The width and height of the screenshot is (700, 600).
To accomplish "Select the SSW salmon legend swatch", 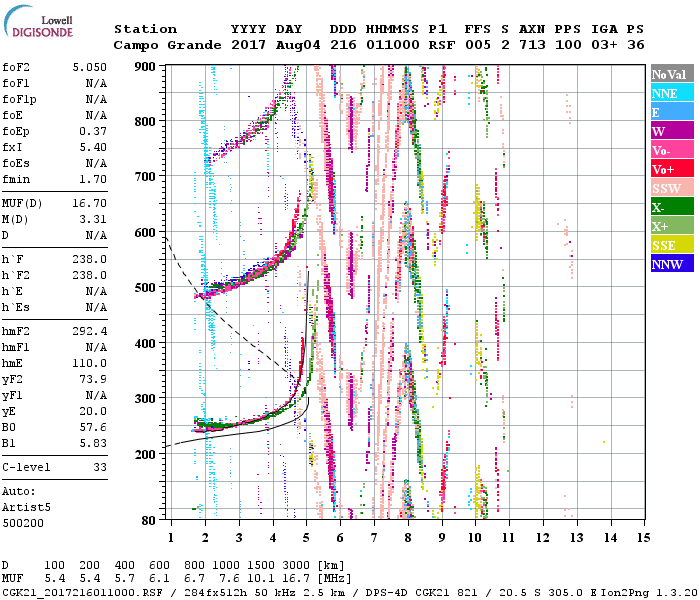I will [671, 189].
